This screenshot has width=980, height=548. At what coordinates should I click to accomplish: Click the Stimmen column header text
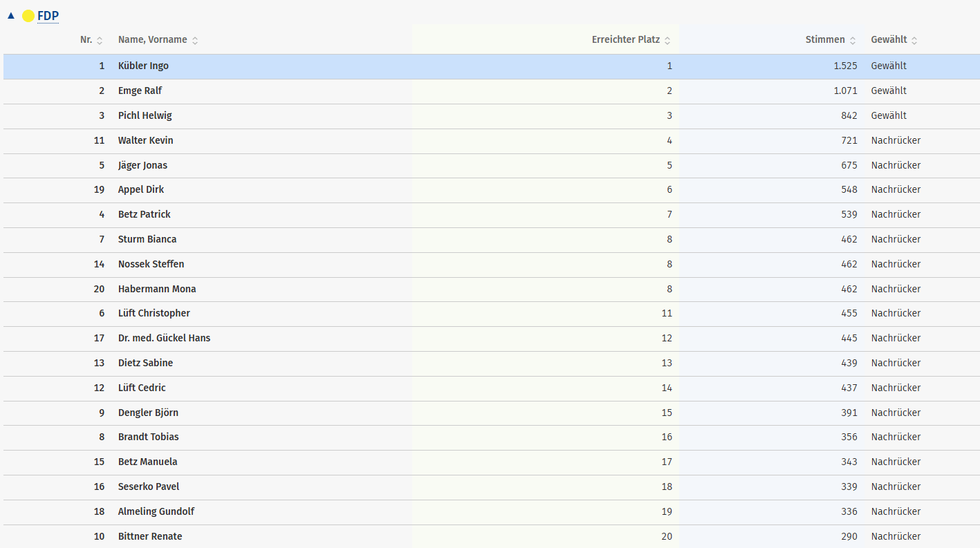pyautogui.click(x=824, y=40)
